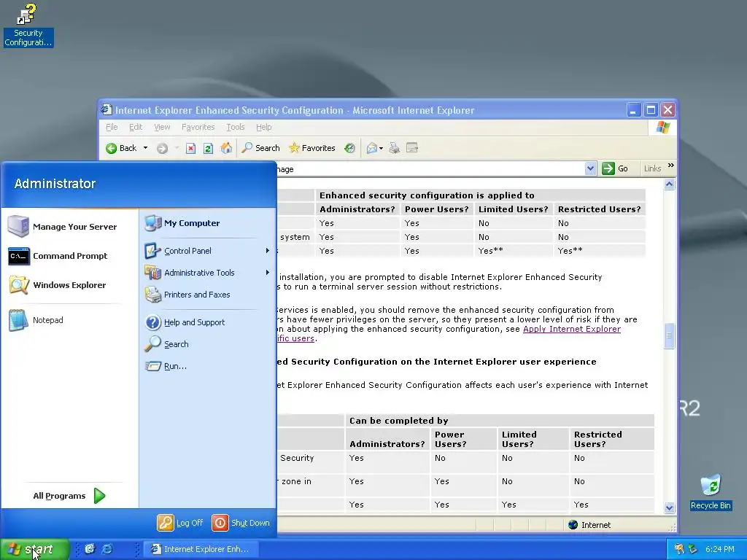
Task: Expand the Links toolbar chevron
Action: point(671,166)
